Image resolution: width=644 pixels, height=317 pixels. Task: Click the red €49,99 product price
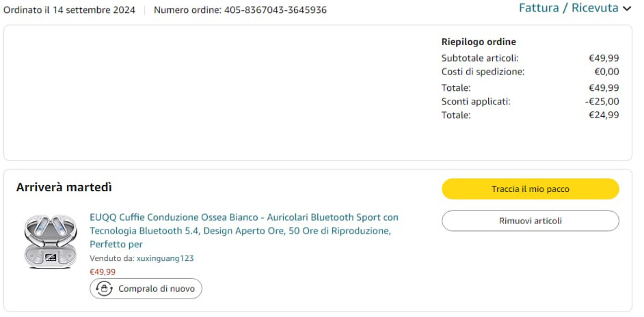pyautogui.click(x=103, y=271)
